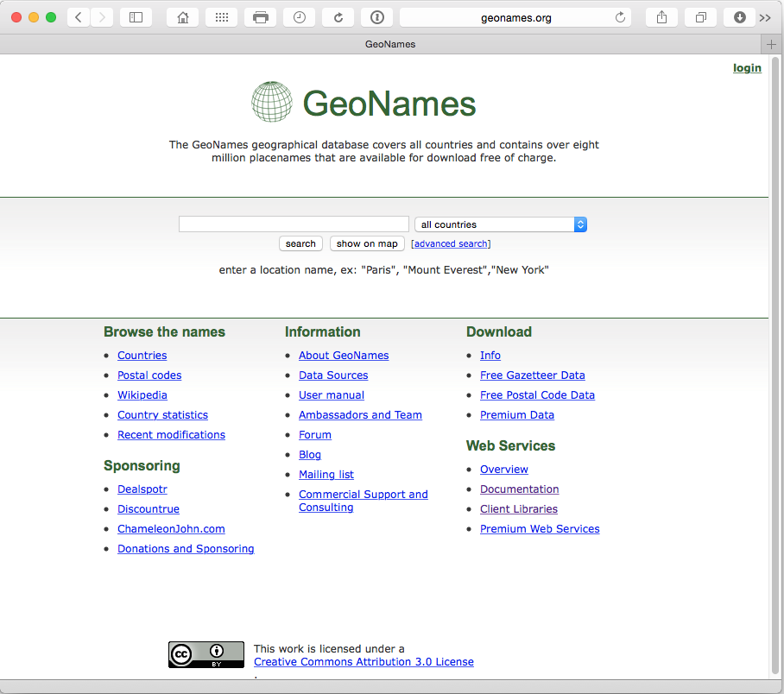The image size is (784, 694).
Task: Click the search button
Action: [x=300, y=243]
